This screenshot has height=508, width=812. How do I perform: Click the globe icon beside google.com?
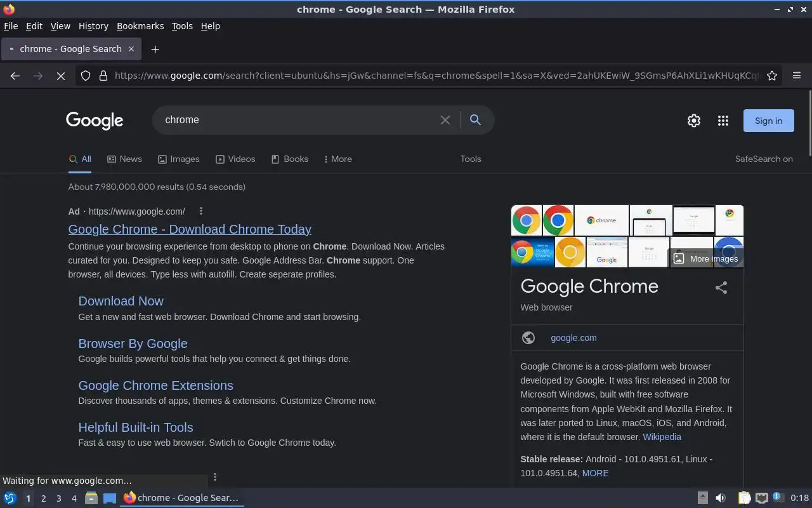(528, 338)
